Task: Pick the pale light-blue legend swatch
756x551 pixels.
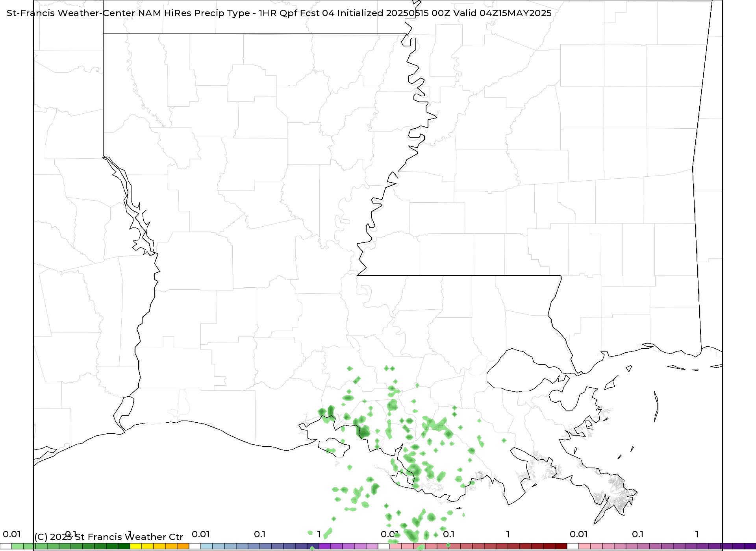Action: coord(207,546)
